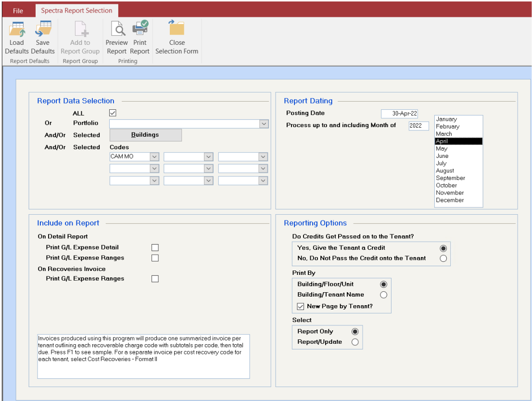Open first row middle Codes dropdown
This screenshot has width=532, height=401.
[209, 156]
